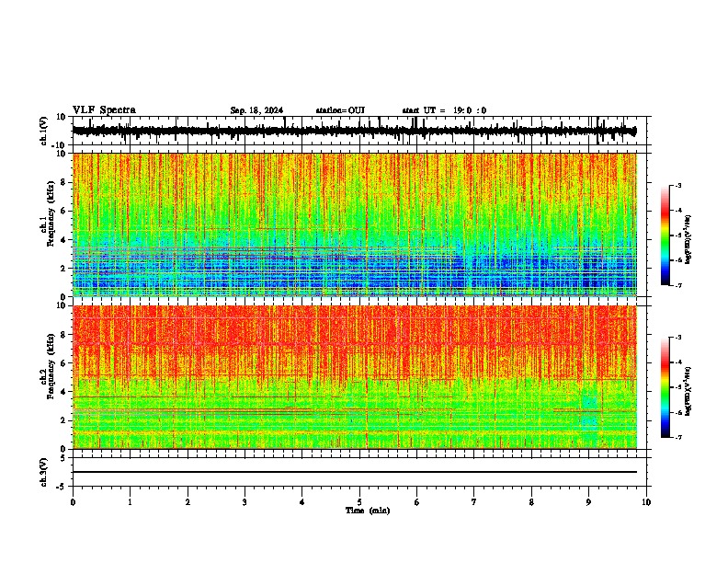
Task: Click the "-3" tick on ch.1 colorbar
Action: [678, 185]
